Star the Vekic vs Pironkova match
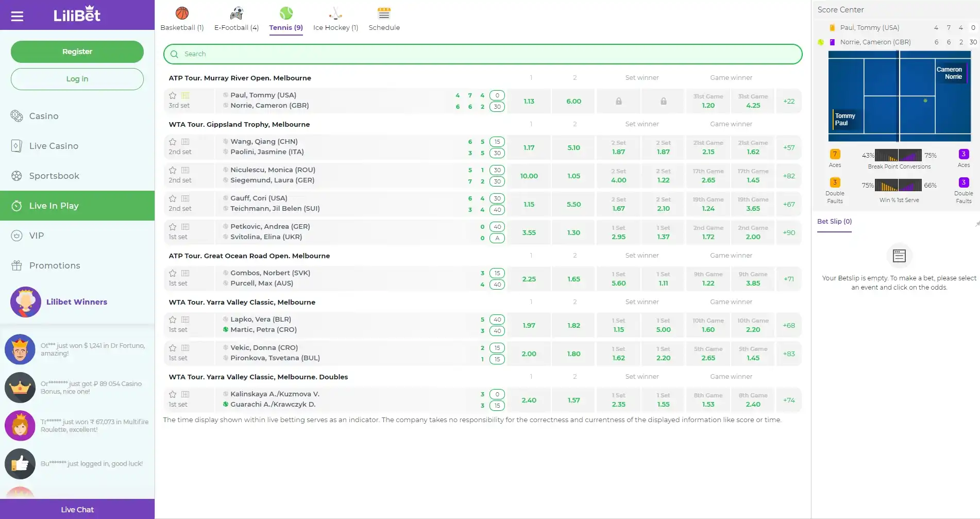 click(x=173, y=348)
